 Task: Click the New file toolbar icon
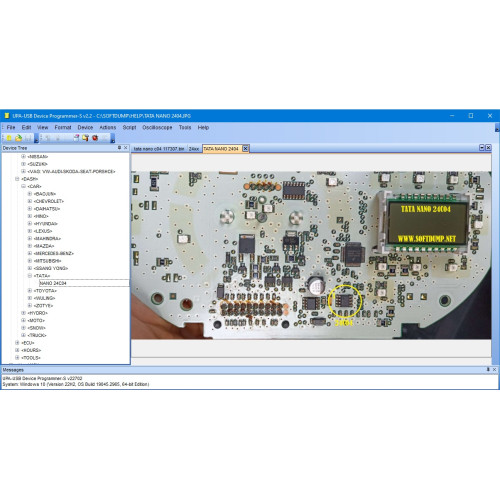tap(9, 138)
